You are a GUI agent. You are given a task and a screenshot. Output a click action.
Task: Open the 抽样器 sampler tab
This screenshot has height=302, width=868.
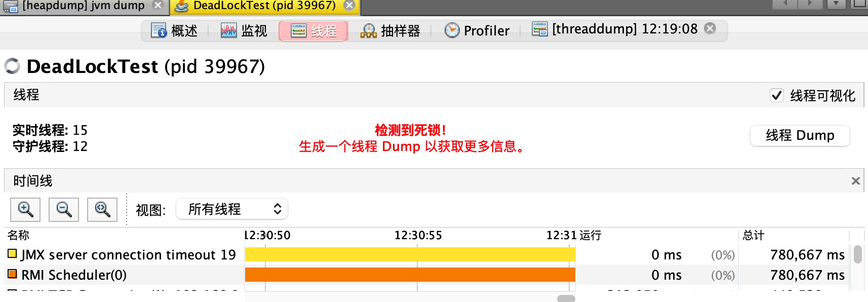[390, 31]
